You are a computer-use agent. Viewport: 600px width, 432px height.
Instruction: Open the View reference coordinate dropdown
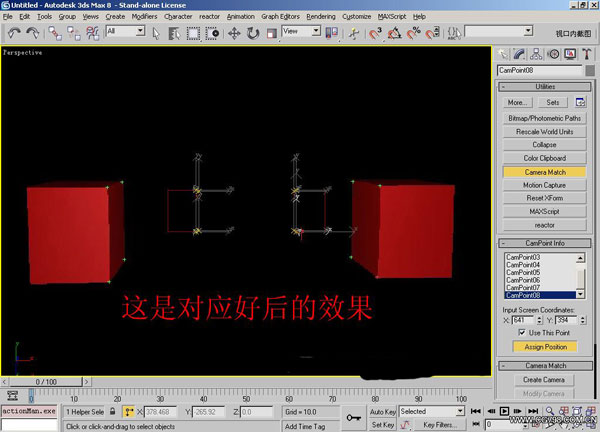(x=301, y=32)
